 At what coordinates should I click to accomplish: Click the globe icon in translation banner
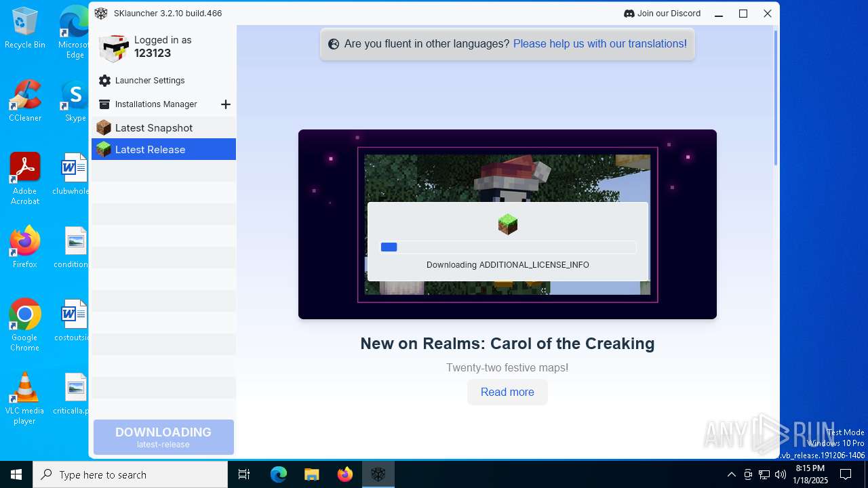[334, 44]
